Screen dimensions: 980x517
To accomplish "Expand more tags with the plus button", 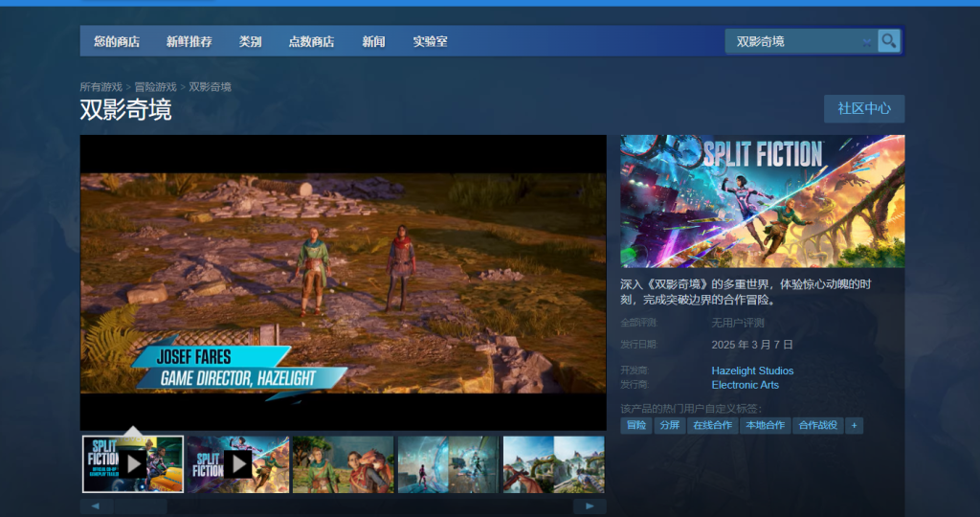I will (855, 426).
